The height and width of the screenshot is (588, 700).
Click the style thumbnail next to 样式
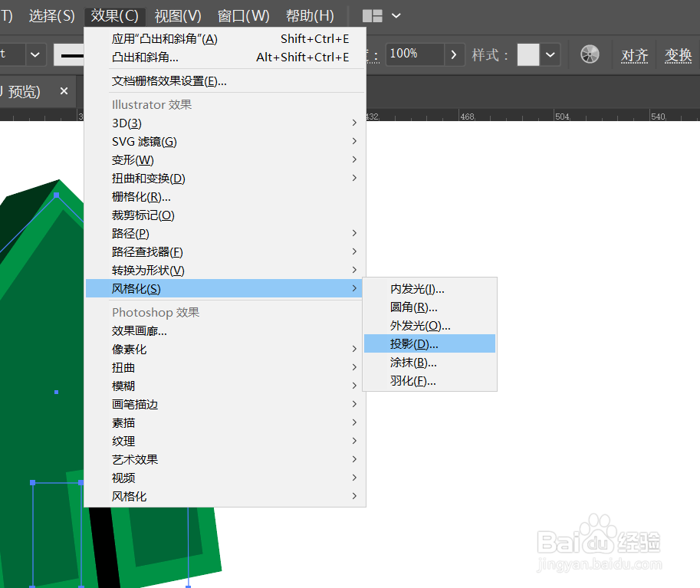click(x=528, y=54)
